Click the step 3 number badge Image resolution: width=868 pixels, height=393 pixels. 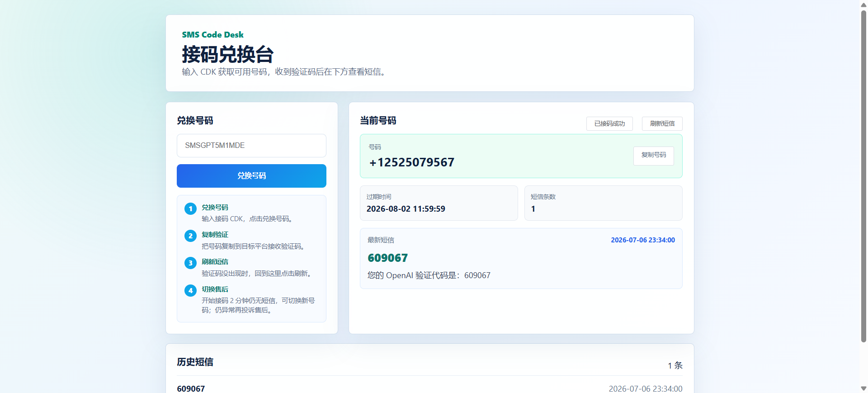tap(190, 263)
